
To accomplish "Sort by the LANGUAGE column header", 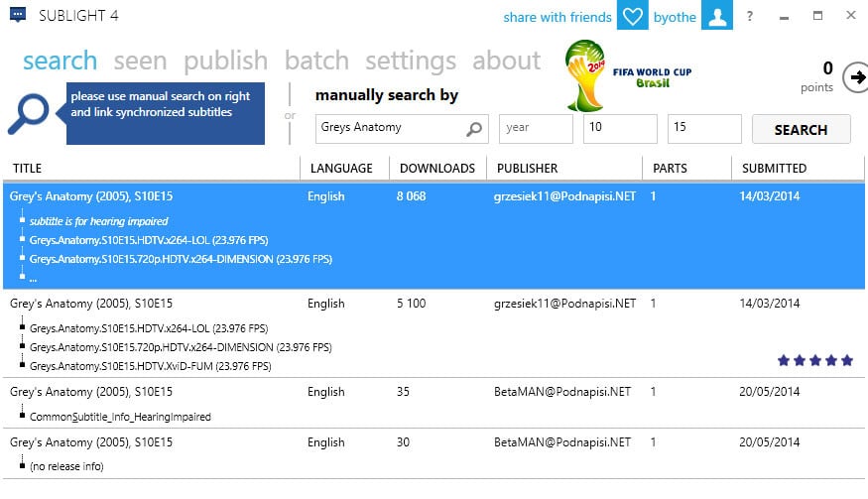I will 344,169.
